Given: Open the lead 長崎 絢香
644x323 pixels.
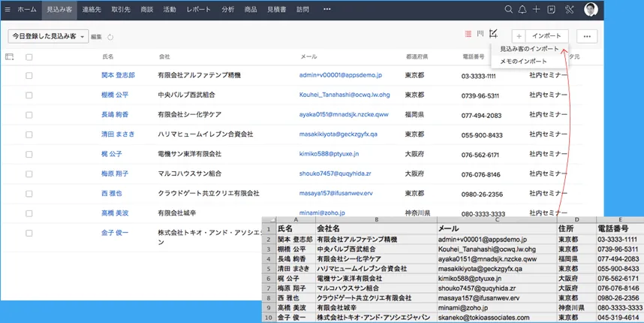Looking at the screenshot, I should pyautogui.click(x=114, y=114).
